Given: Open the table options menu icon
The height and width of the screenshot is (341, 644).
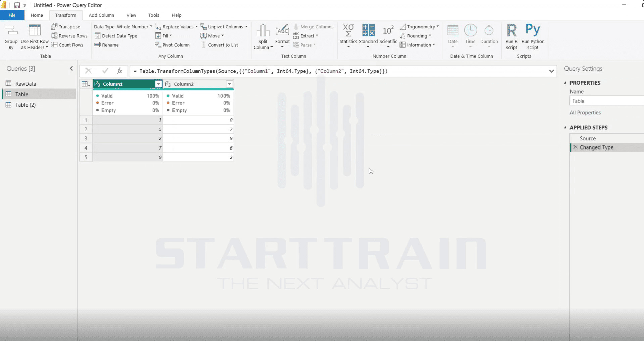Looking at the screenshot, I should [x=86, y=84].
